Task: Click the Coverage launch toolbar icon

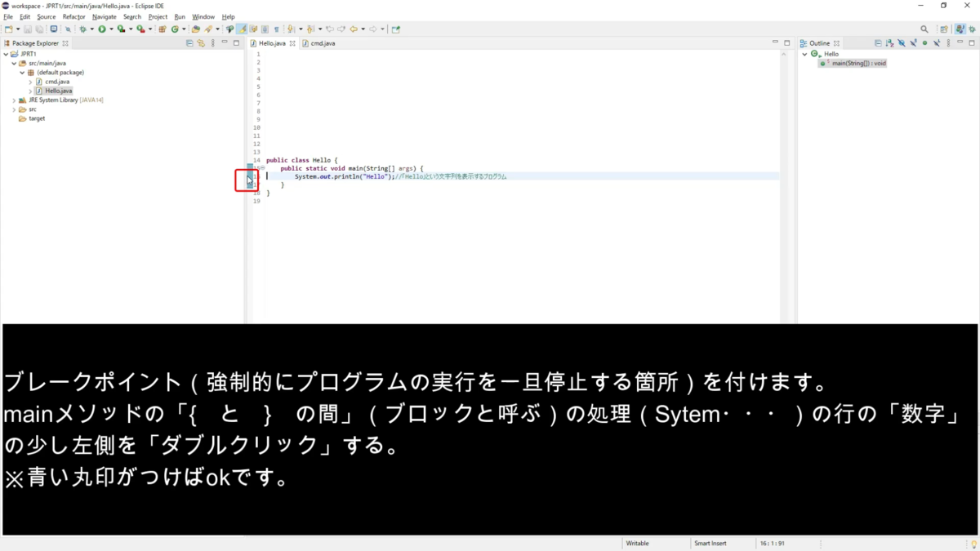Action: (x=119, y=29)
